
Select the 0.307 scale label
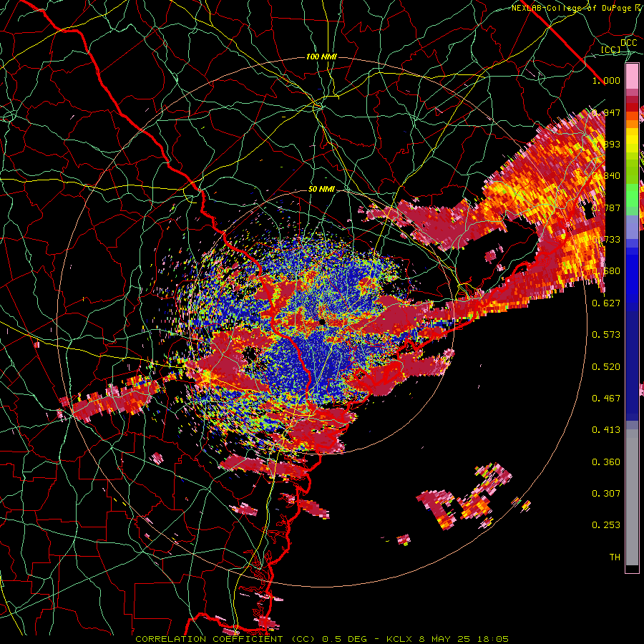point(606,494)
